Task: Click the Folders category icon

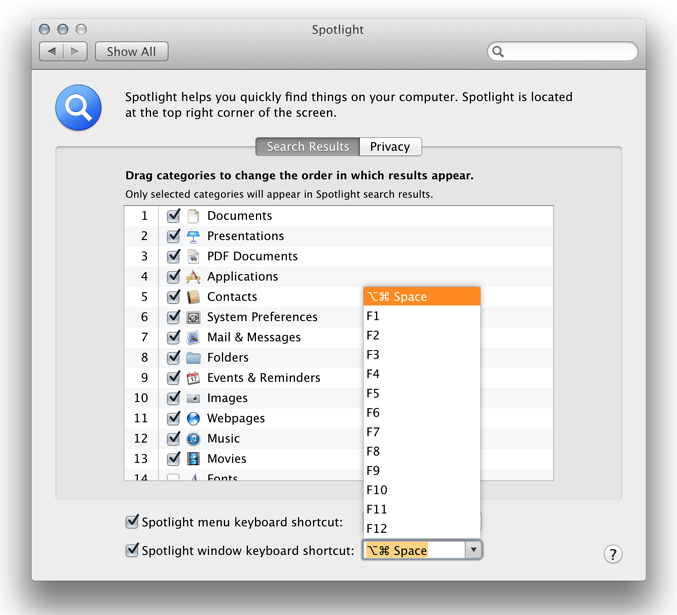Action: [193, 358]
